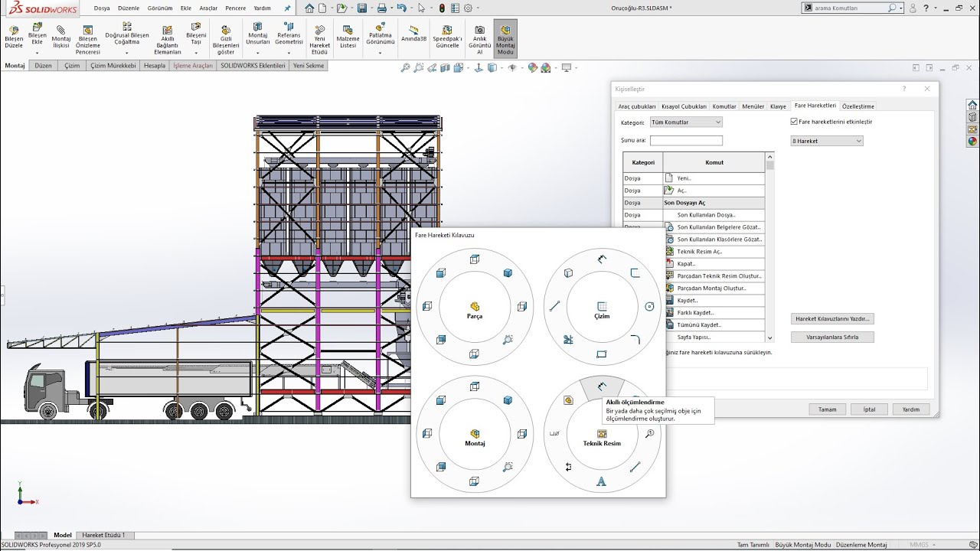Click the Yardım button in dialog
980x551 pixels.
coord(911,409)
